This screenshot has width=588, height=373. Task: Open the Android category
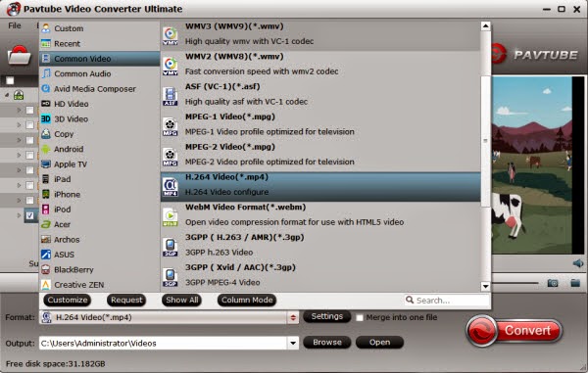coord(99,149)
